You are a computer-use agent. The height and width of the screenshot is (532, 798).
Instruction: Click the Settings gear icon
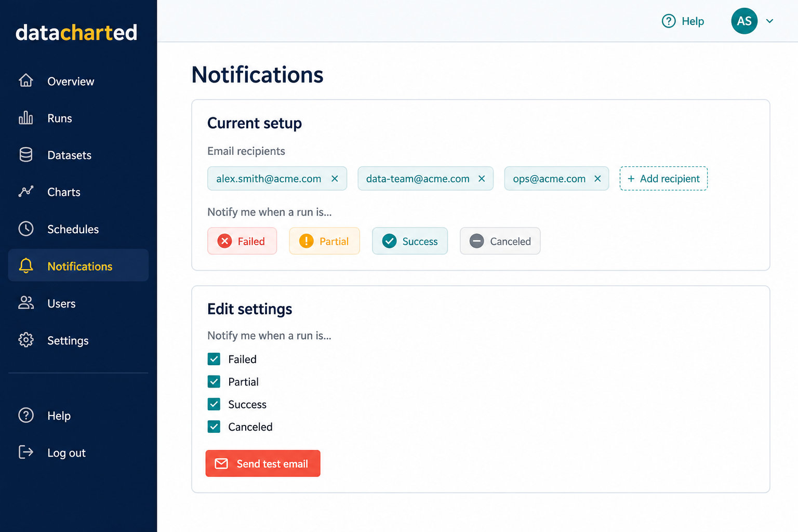(26, 340)
